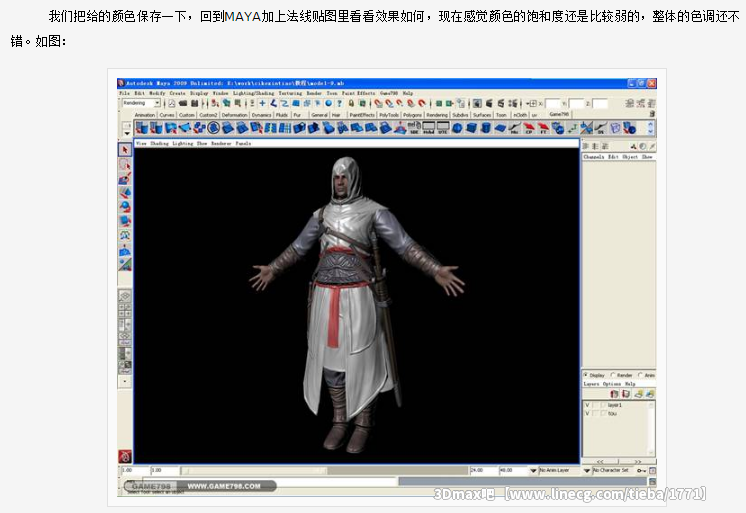Click the single perspective layout icon
The width and height of the screenshot is (746, 513).
(125, 296)
